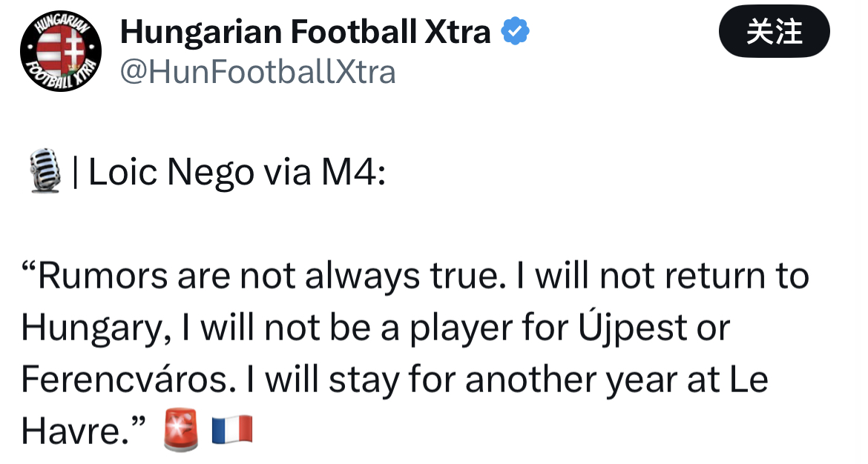Click the vertical bar after the microphone

tap(75, 172)
